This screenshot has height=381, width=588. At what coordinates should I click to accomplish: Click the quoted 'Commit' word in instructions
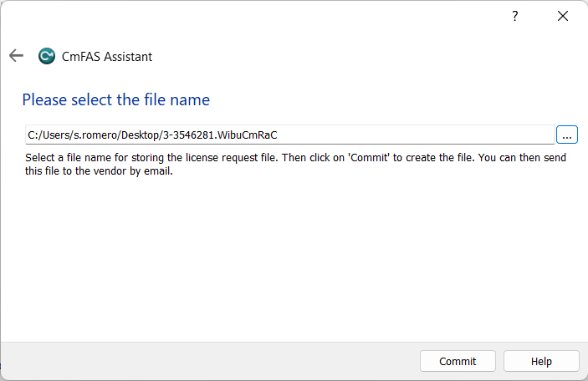click(x=369, y=157)
